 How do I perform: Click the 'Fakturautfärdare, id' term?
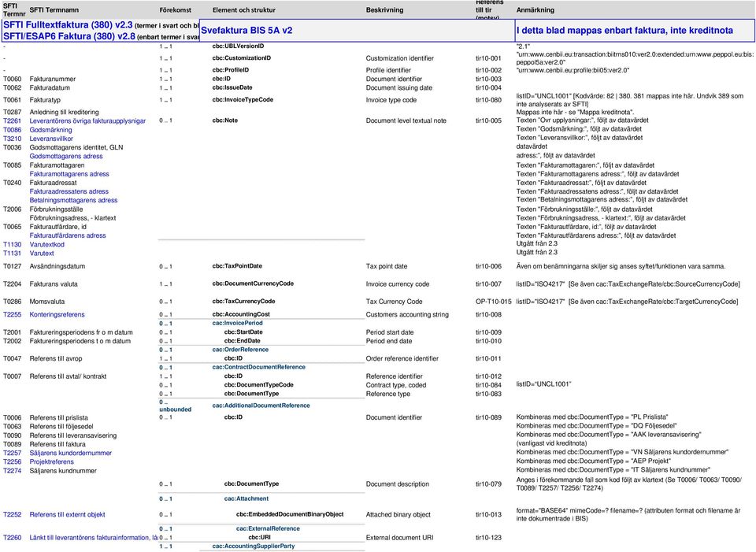click(x=57, y=227)
